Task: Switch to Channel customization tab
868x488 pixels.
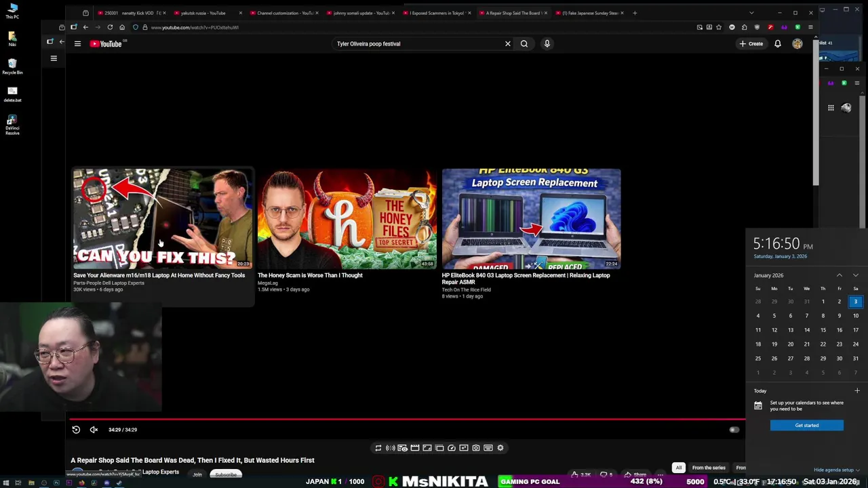Action: coord(285,13)
